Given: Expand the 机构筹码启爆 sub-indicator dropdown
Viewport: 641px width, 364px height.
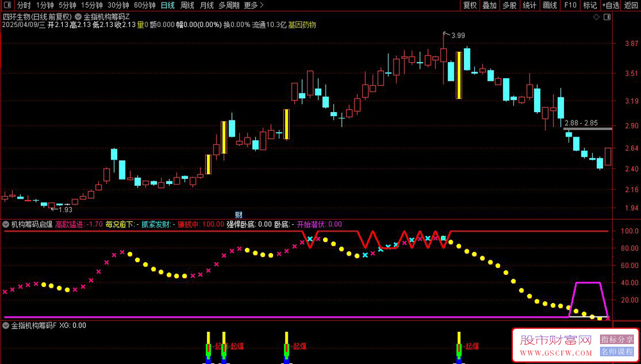Looking at the screenshot, I should pos(6,224).
